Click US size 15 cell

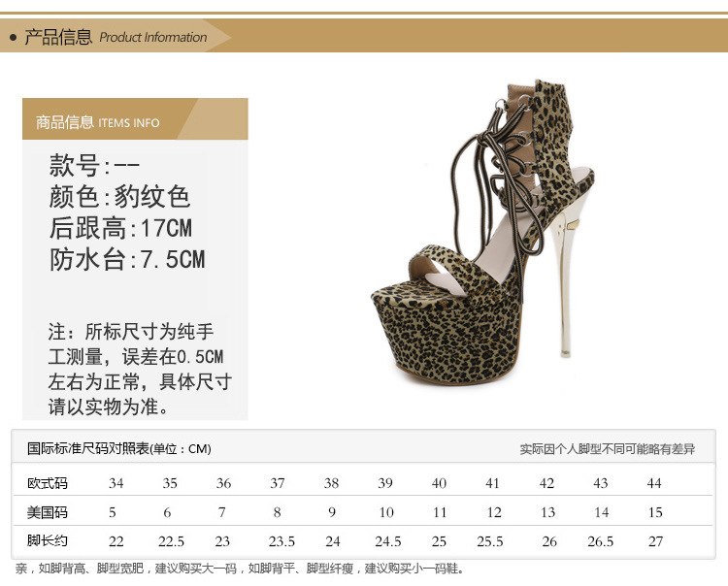(655, 512)
